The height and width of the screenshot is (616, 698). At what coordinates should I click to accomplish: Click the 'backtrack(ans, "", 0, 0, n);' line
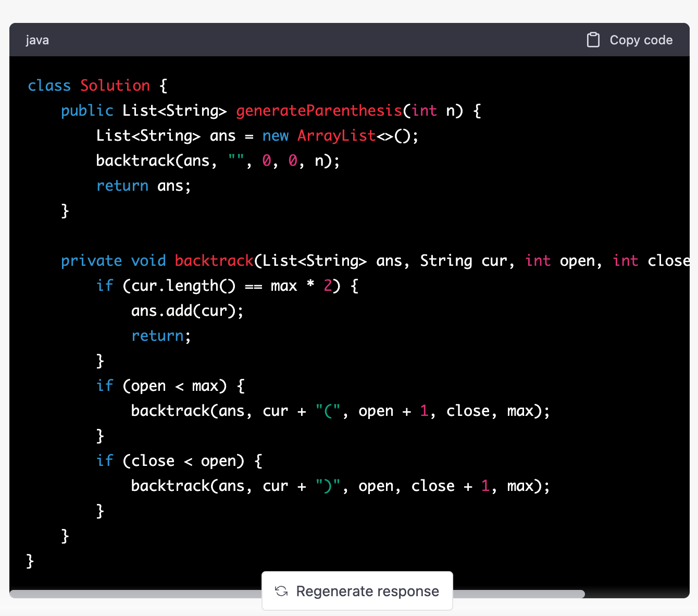coord(218,161)
